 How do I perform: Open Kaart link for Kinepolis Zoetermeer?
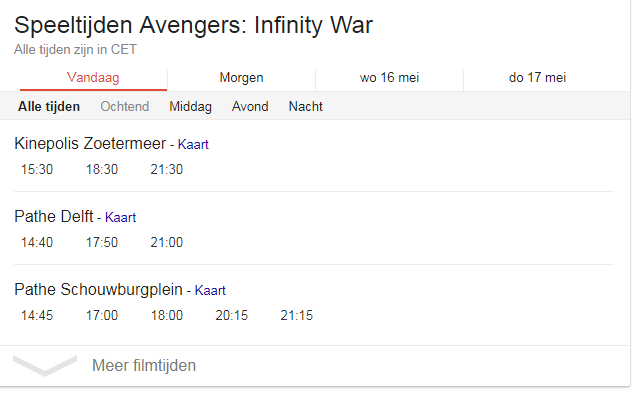click(193, 144)
